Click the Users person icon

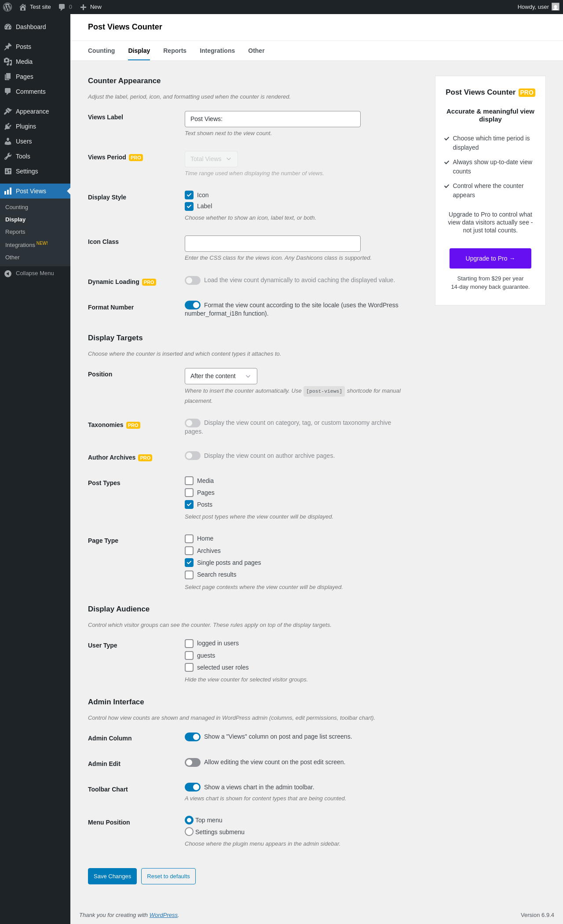tap(8, 141)
